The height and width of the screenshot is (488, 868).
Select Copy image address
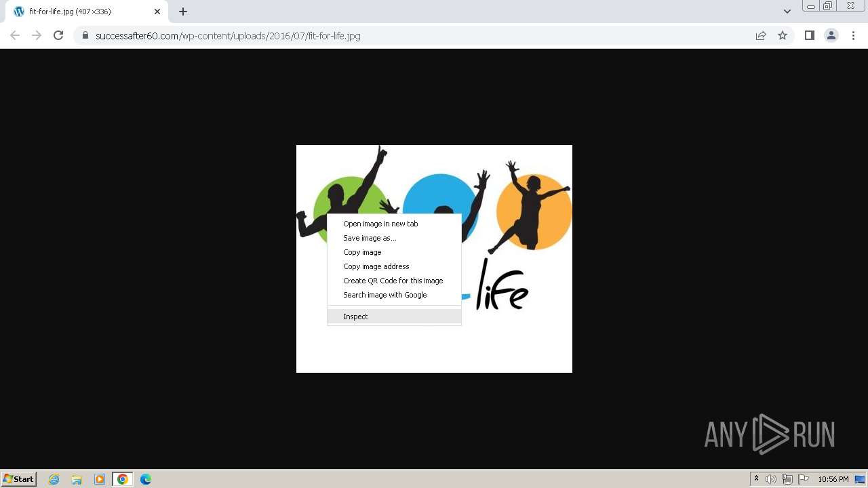point(394,266)
